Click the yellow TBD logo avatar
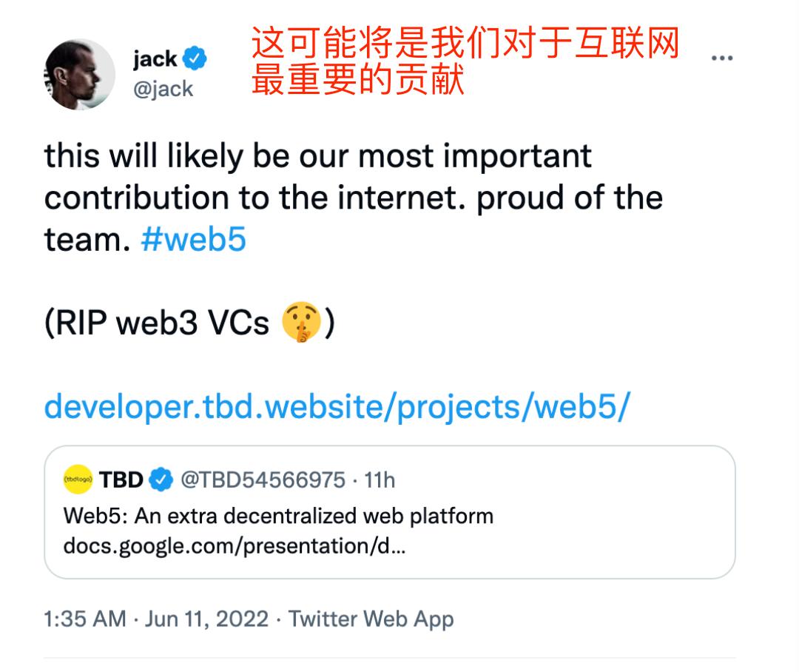The height and width of the screenshot is (672, 799). click(x=78, y=480)
